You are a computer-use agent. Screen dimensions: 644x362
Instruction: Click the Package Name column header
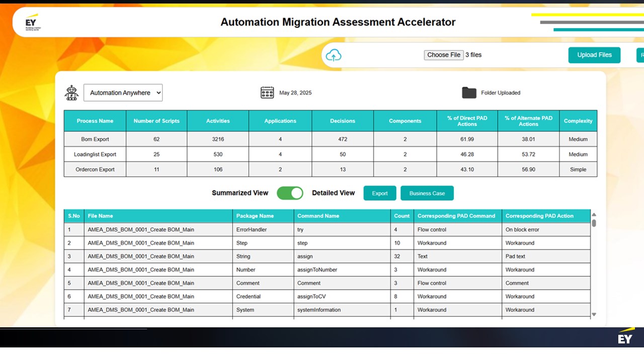point(263,216)
